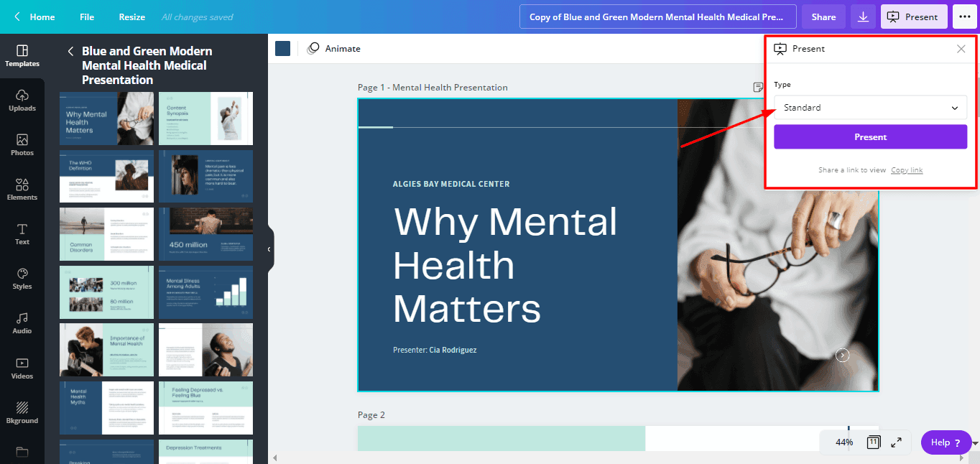Open the three-dot more options menu
980x464 pixels.
point(964,17)
